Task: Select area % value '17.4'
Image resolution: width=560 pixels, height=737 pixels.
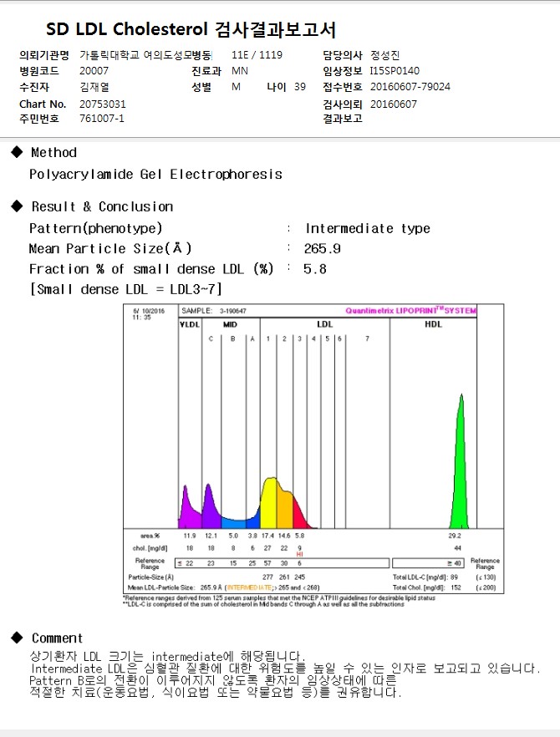Action: pos(267,536)
